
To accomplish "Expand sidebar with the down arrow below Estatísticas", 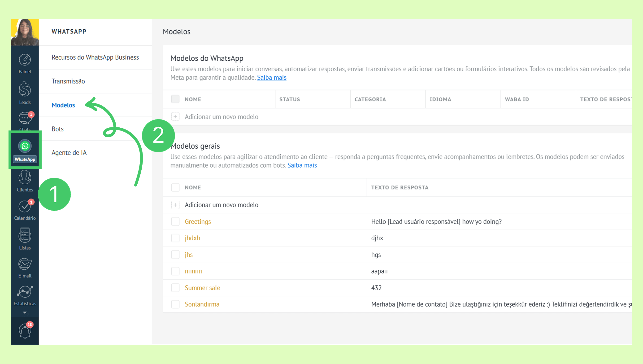I will point(25,312).
